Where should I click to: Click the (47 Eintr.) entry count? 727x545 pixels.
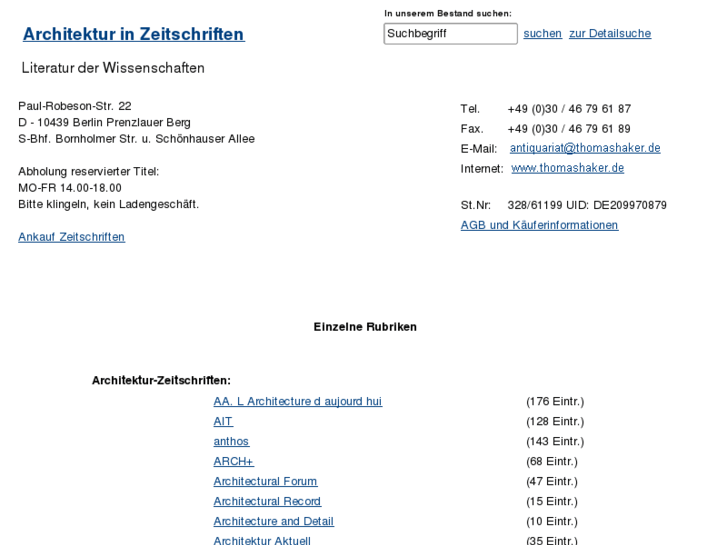click(x=552, y=481)
